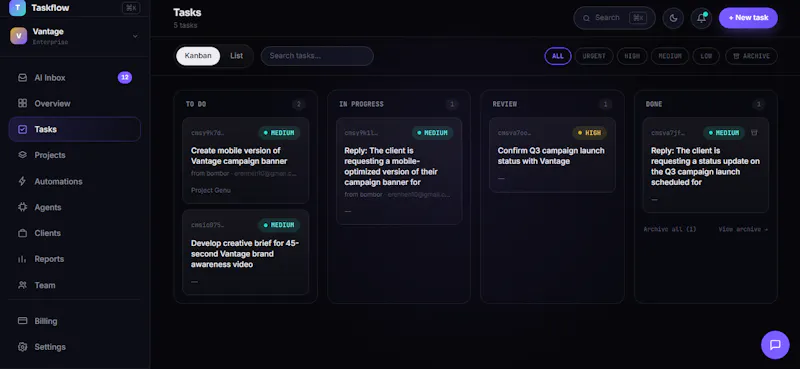Open Reports in the sidebar
Viewport: 800px width, 369px height.
(x=49, y=259)
